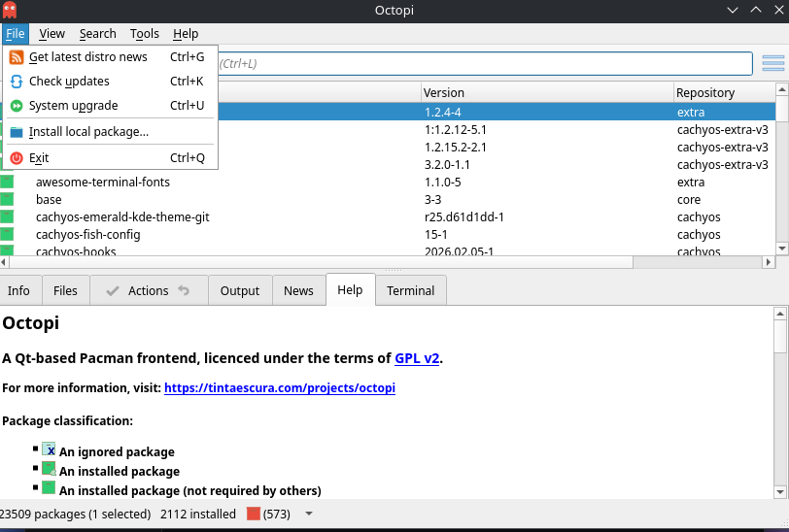This screenshot has height=532, width=789.
Task: Switch to the News tab
Action: pos(298,290)
